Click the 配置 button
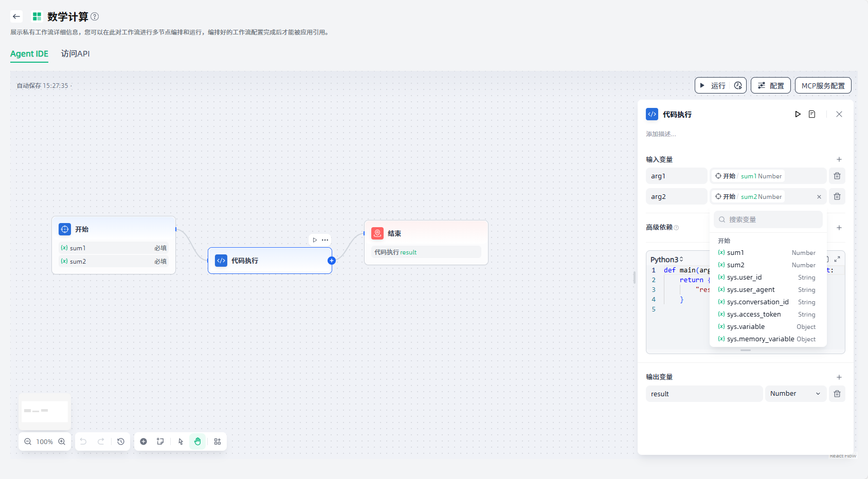The image size is (868, 479). point(770,85)
